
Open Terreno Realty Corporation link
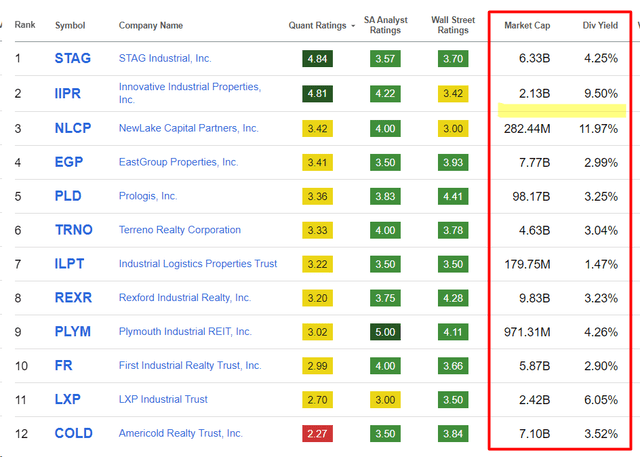180,230
